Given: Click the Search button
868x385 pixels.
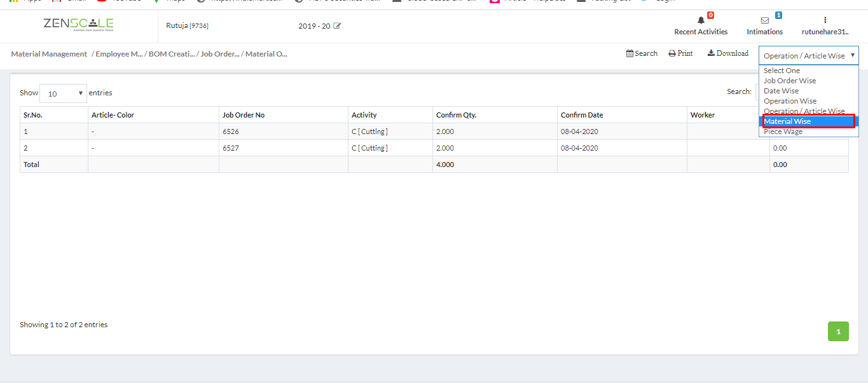Looking at the screenshot, I should coord(642,53).
